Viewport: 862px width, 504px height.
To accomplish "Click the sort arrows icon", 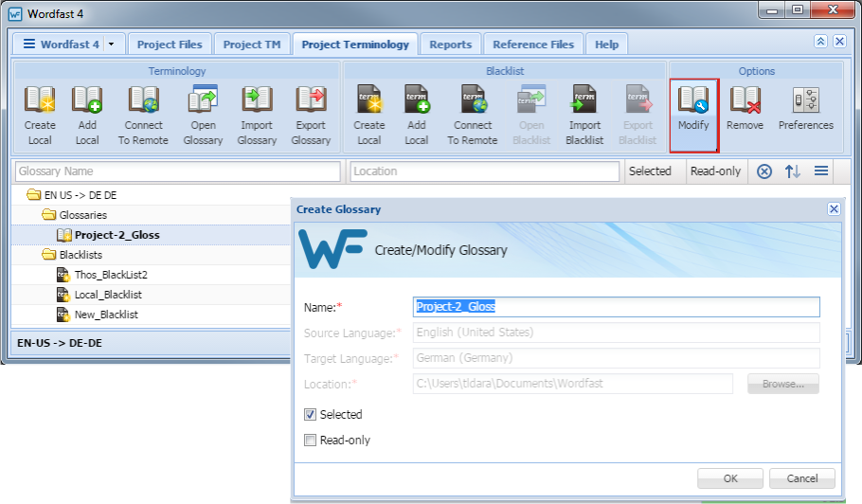I will pos(792,171).
